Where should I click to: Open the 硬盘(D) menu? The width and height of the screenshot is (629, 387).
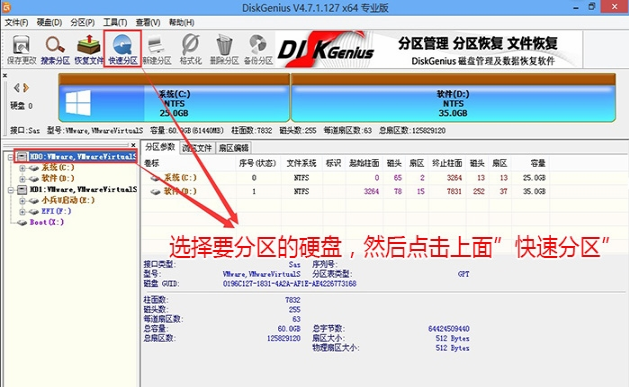point(49,22)
